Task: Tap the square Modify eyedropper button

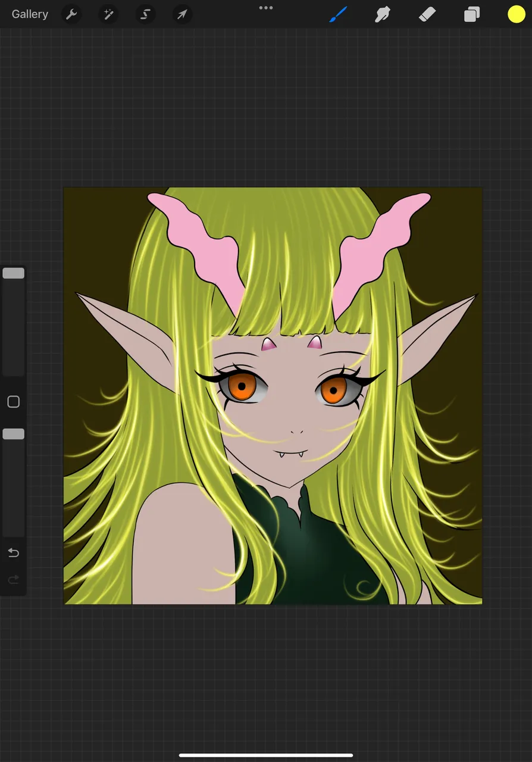Action: (13, 402)
